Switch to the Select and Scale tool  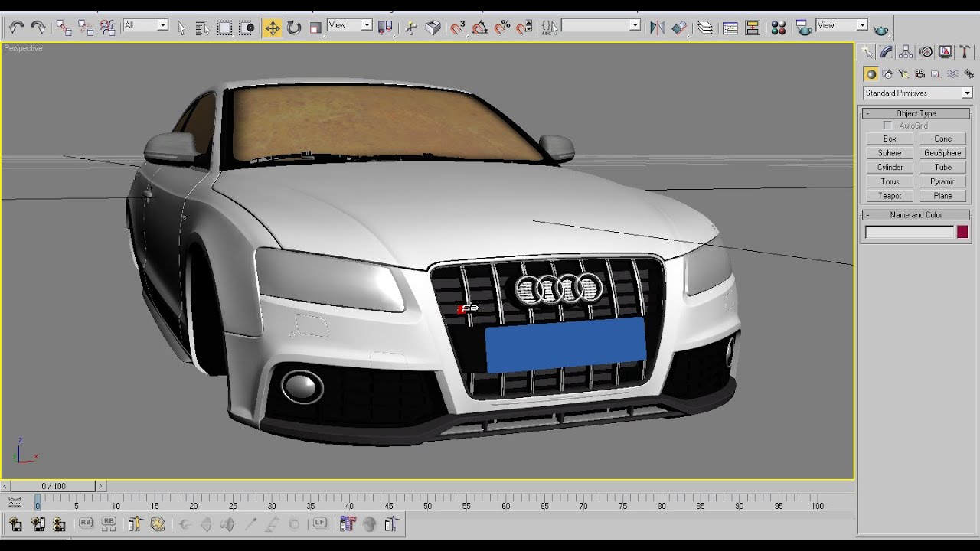coord(315,28)
